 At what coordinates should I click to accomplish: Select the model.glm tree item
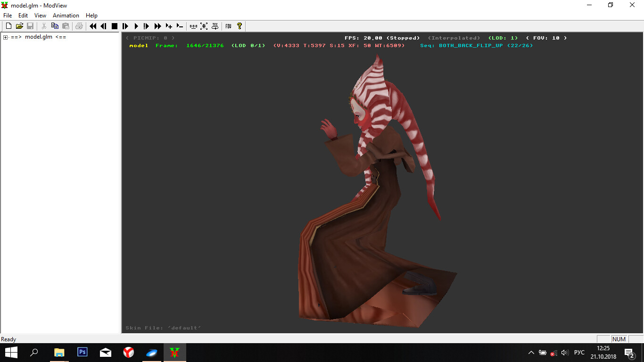click(x=39, y=37)
